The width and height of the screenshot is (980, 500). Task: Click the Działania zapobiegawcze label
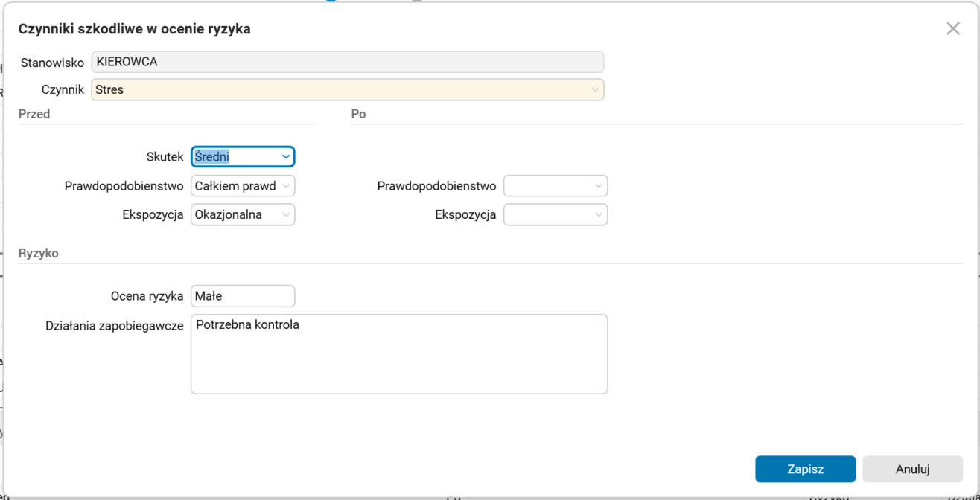(x=115, y=326)
